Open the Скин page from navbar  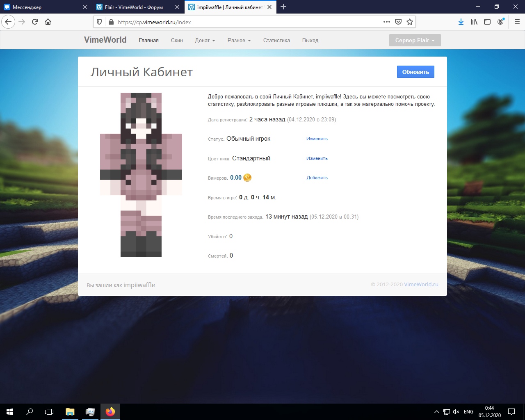(x=177, y=40)
